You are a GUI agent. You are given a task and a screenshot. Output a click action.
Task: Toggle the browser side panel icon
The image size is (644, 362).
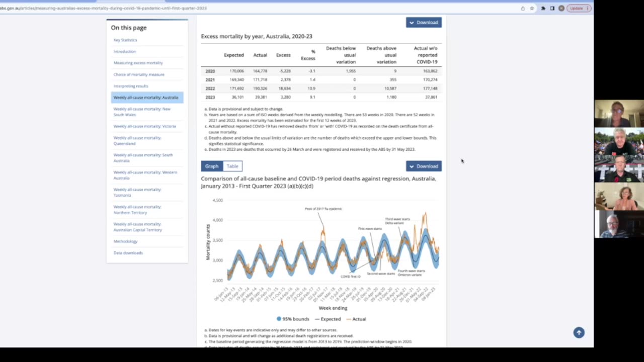tap(552, 8)
